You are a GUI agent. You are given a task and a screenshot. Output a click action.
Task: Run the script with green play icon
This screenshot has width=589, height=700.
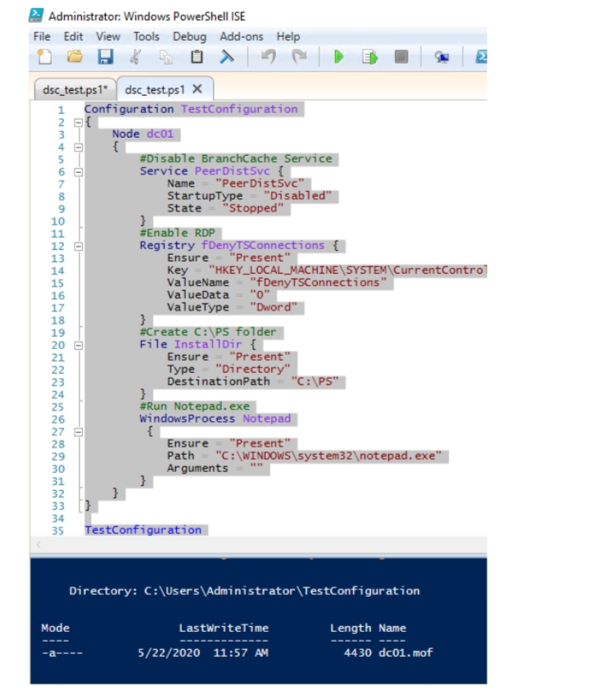tap(338, 57)
